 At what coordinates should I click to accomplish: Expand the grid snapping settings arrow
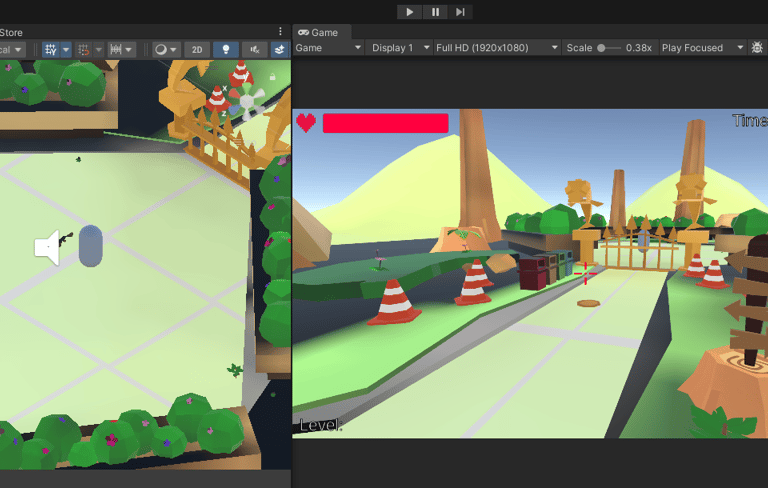[98, 49]
